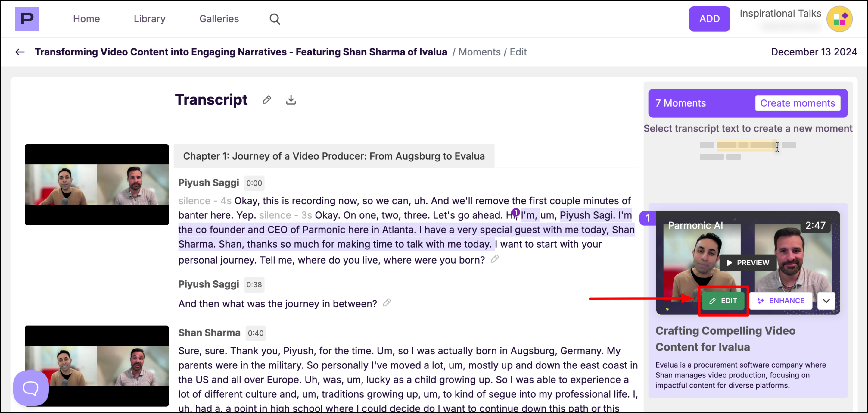Open the Library menu
The image size is (868, 413).
[x=149, y=19]
